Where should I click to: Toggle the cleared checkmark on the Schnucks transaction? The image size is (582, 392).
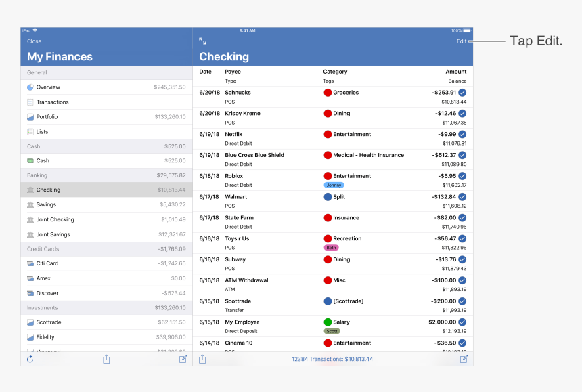click(462, 92)
